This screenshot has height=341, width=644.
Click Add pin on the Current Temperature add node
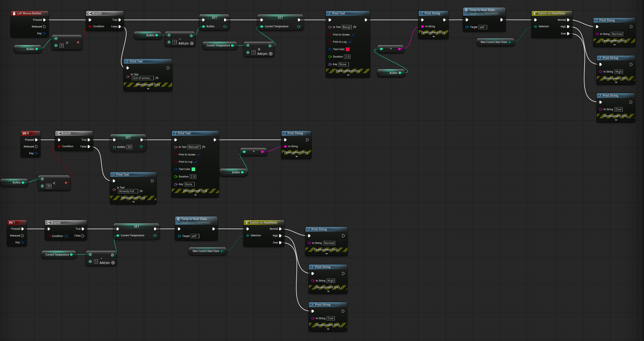[265, 54]
